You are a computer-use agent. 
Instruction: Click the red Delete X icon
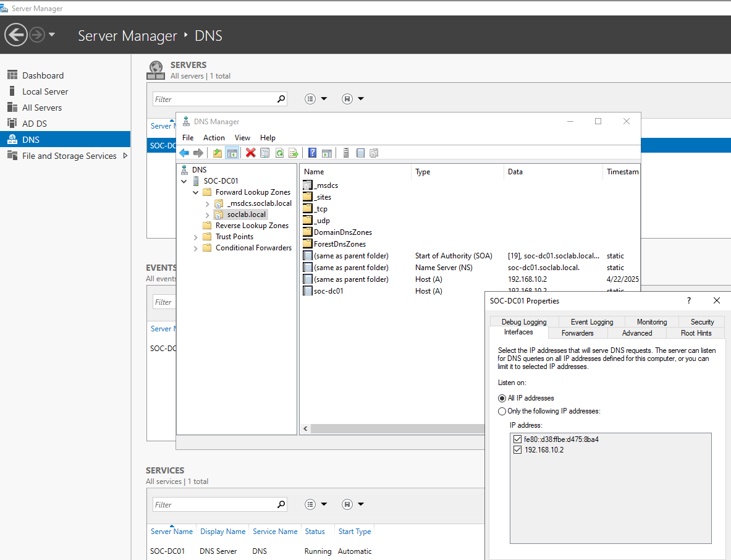pyautogui.click(x=250, y=153)
